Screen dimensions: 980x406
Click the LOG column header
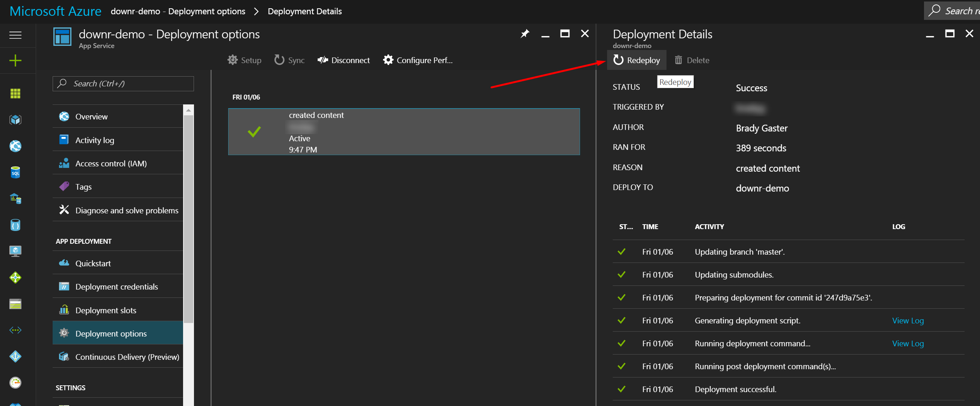(x=898, y=226)
